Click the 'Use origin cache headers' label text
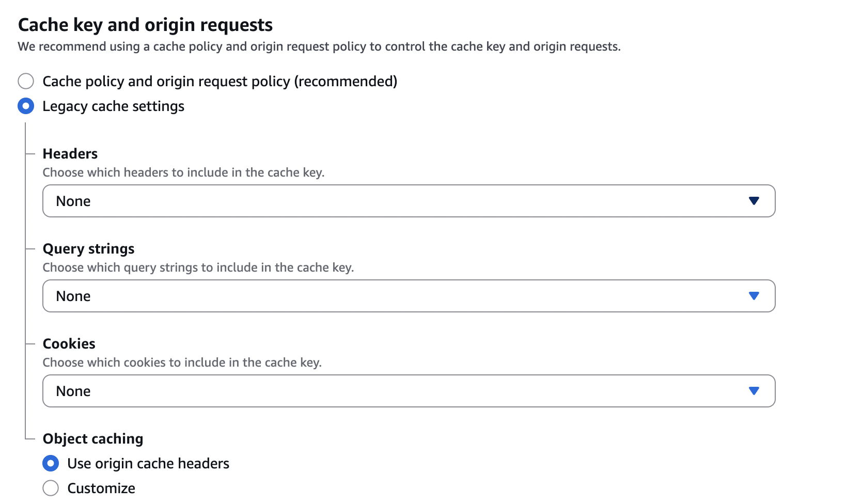 pos(148,463)
